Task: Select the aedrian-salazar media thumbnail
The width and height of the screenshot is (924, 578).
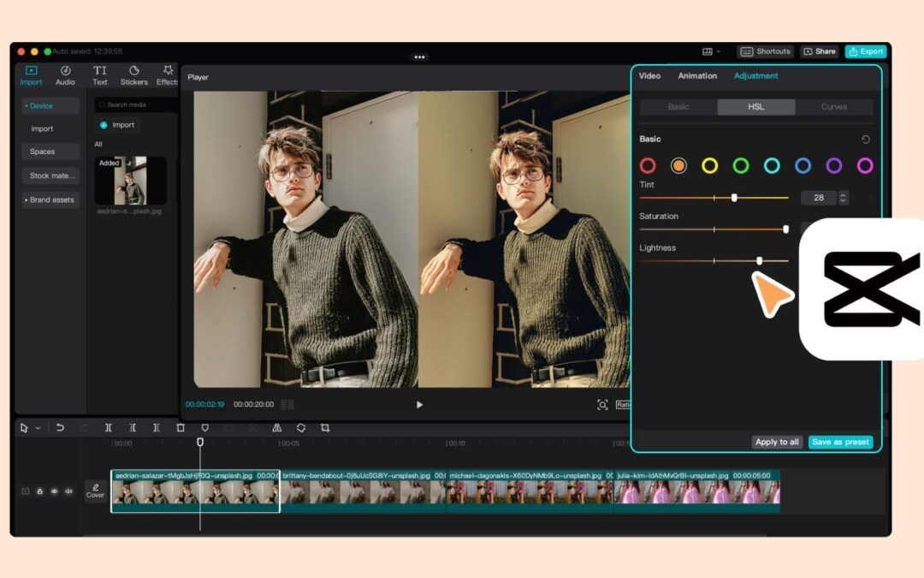Action: pyautogui.click(x=130, y=181)
